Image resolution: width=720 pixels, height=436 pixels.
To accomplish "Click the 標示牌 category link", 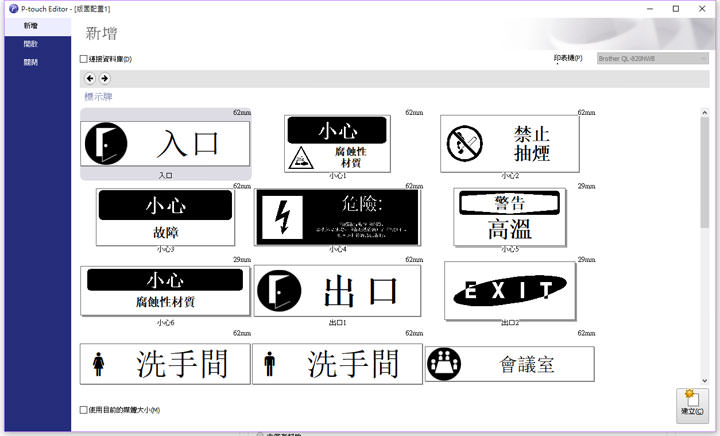I will [x=97, y=97].
